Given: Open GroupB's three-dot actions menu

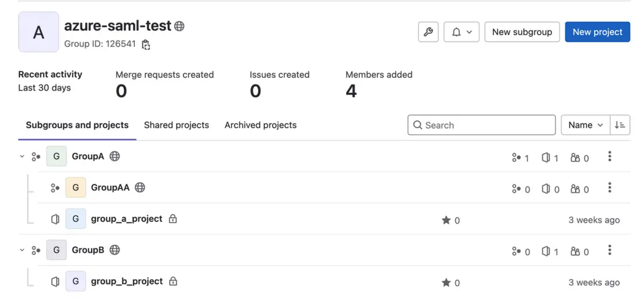Looking at the screenshot, I should 610,250.
